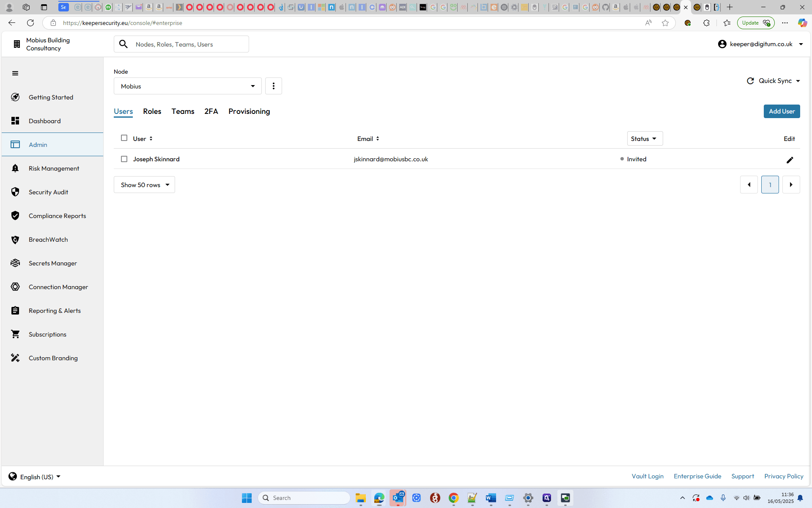812x508 pixels.
Task: Switch to the Roles tab
Action: pos(152,111)
